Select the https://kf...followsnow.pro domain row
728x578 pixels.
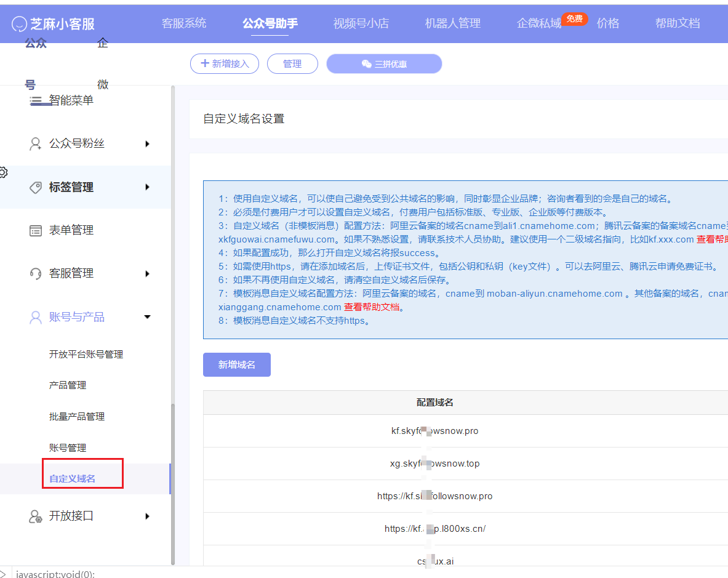click(x=466, y=496)
